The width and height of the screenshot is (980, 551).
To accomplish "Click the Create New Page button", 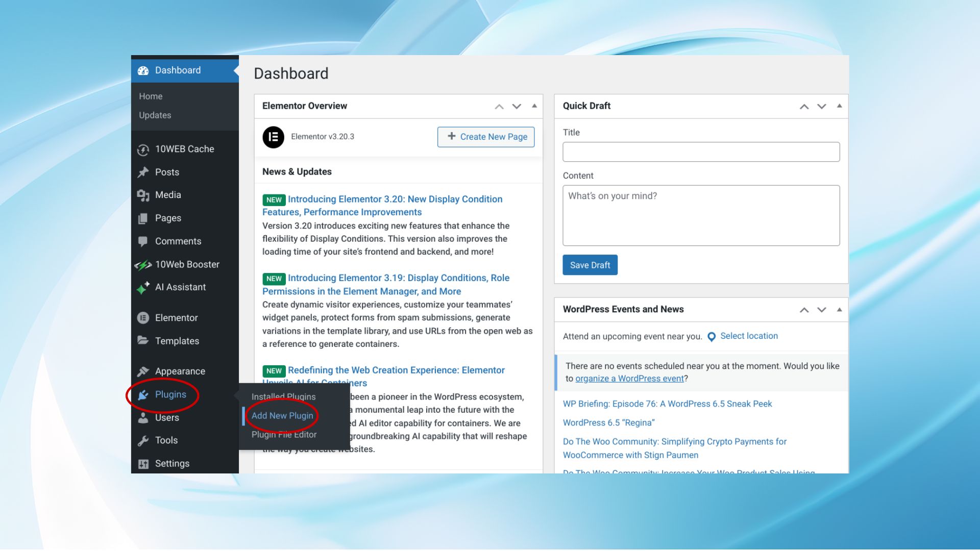I will coord(486,137).
